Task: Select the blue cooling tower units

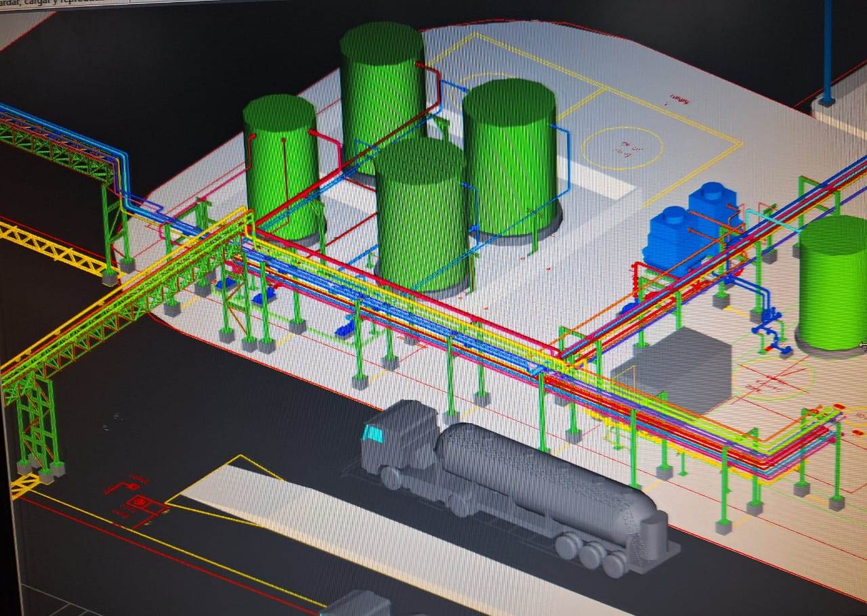Action: click(x=691, y=223)
